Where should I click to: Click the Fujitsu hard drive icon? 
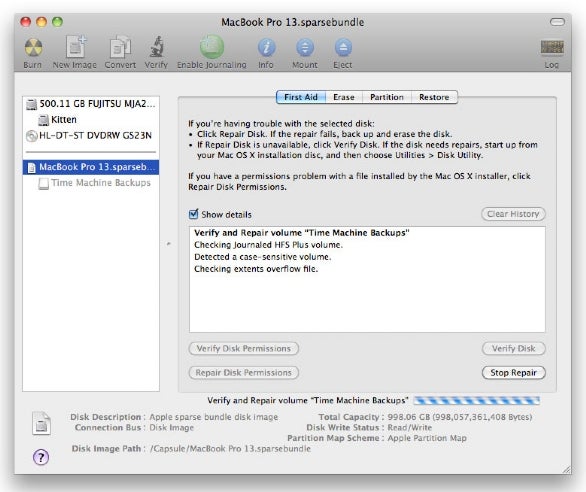tap(32, 104)
